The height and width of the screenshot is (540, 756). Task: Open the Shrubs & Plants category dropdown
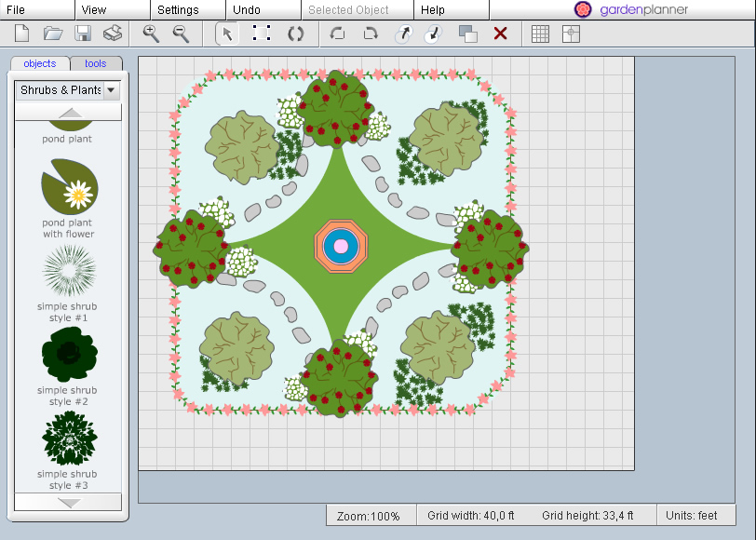click(x=110, y=89)
